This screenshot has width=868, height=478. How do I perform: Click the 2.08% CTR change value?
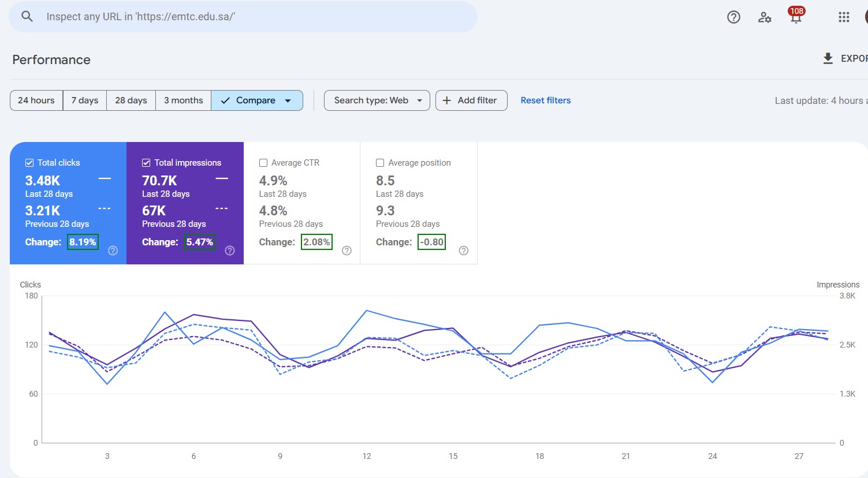[x=316, y=242]
